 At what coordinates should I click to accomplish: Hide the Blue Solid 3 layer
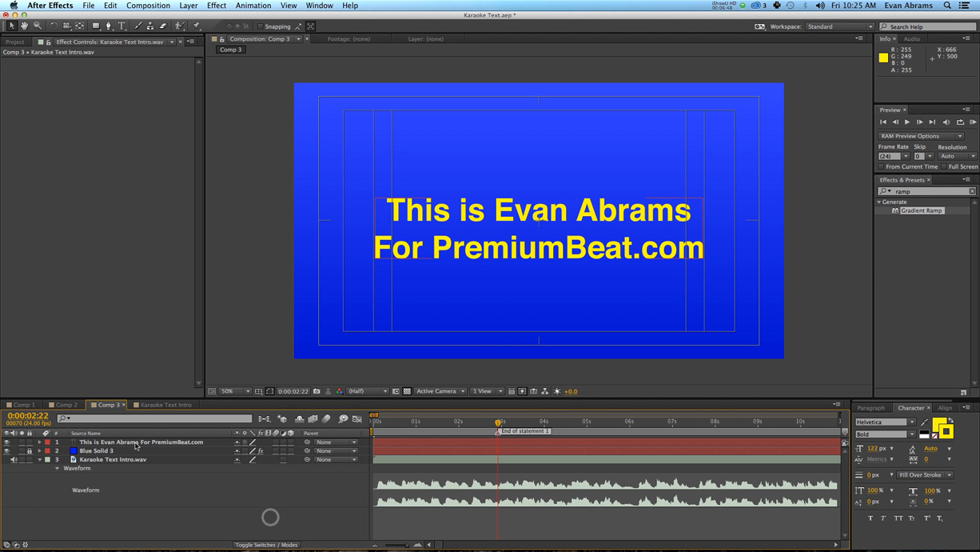pyautogui.click(x=6, y=451)
